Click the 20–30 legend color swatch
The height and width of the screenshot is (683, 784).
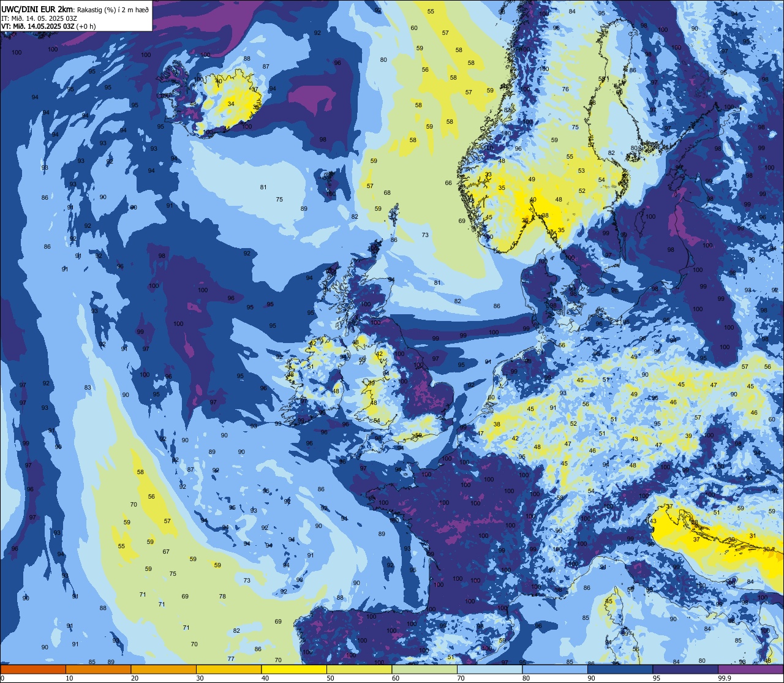coord(164,669)
